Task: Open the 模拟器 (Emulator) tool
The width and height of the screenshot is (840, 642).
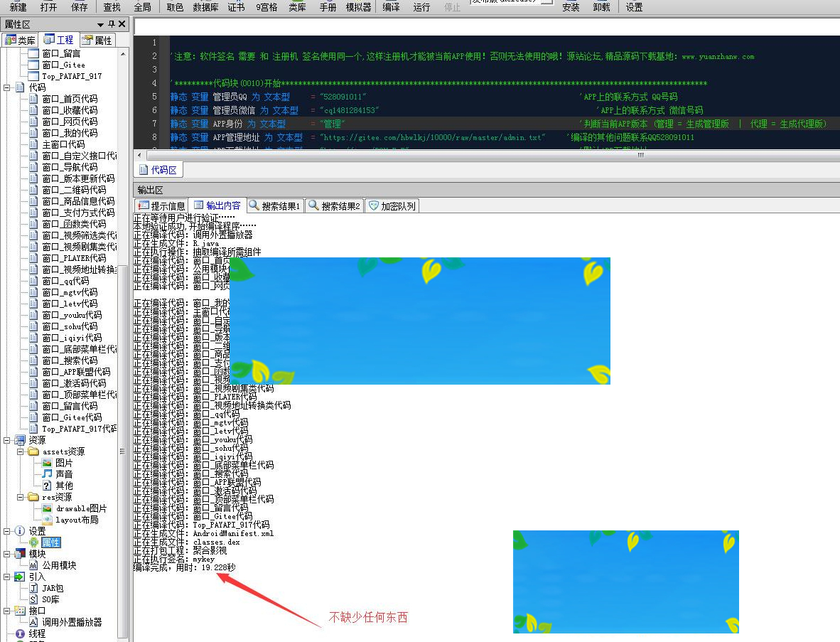Action: [358, 7]
